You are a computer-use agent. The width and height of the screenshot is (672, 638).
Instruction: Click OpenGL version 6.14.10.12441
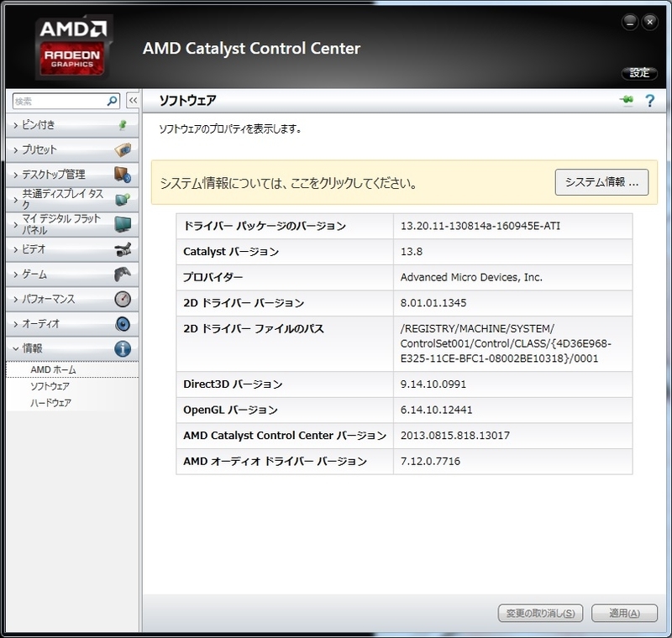coord(436,410)
